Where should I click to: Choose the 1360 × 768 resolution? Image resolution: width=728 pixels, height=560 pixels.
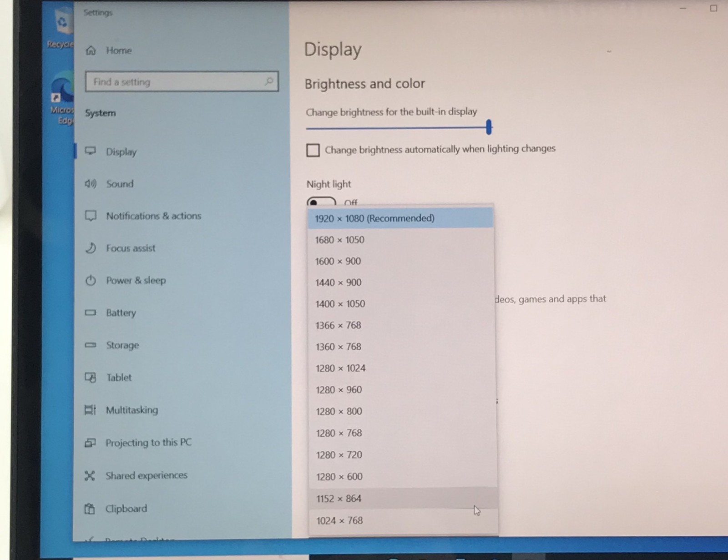401,347
